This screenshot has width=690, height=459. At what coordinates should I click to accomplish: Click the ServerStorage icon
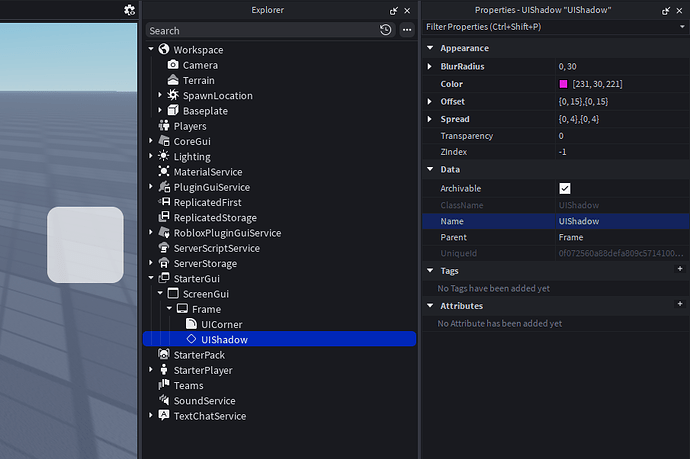pyautogui.click(x=164, y=263)
